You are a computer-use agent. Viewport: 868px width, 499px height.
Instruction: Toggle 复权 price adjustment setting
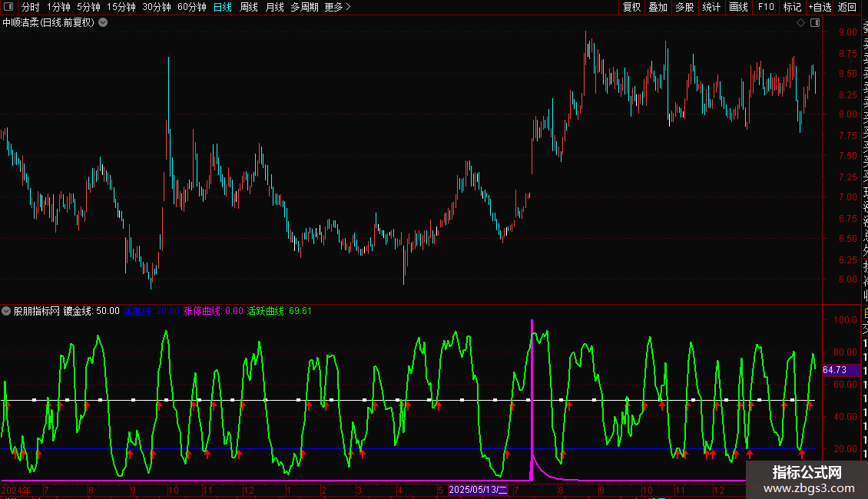[x=631, y=7]
